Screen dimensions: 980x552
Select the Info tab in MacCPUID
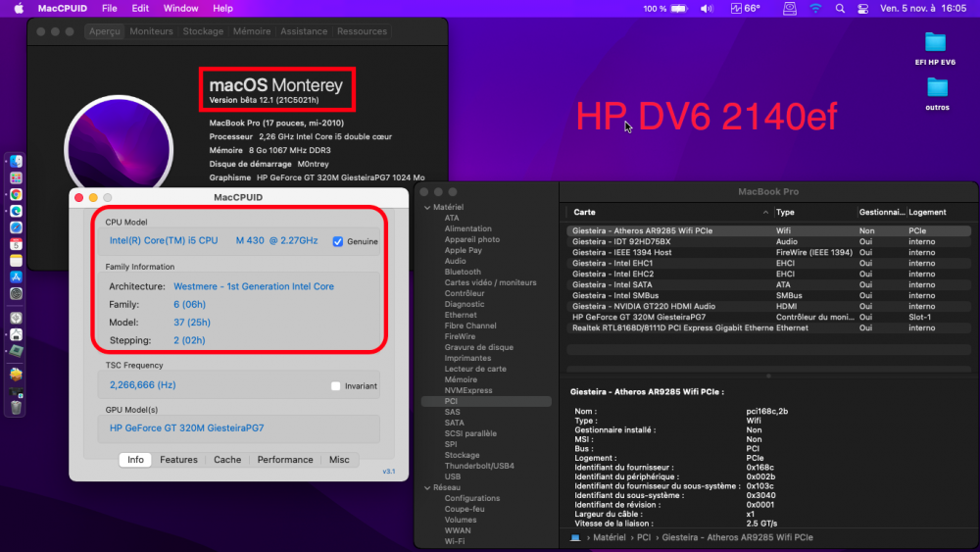click(x=135, y=460)
